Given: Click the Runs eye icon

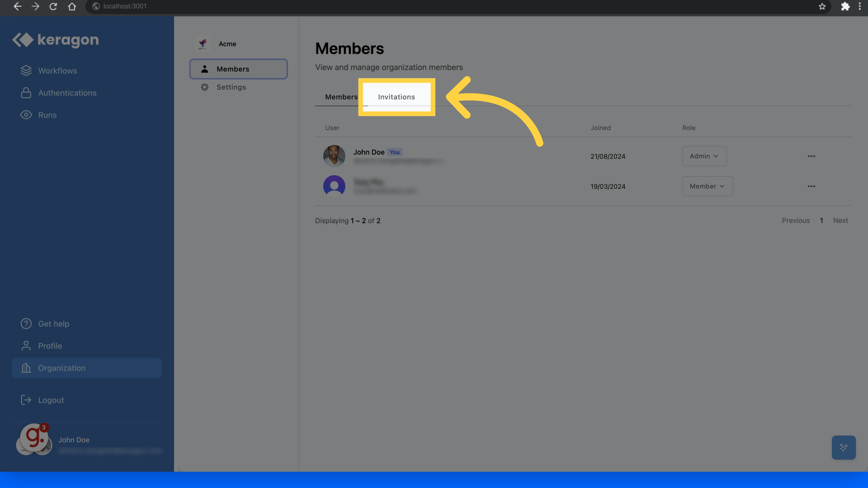Looking at the screenshot, I should (x=26, y=115).
